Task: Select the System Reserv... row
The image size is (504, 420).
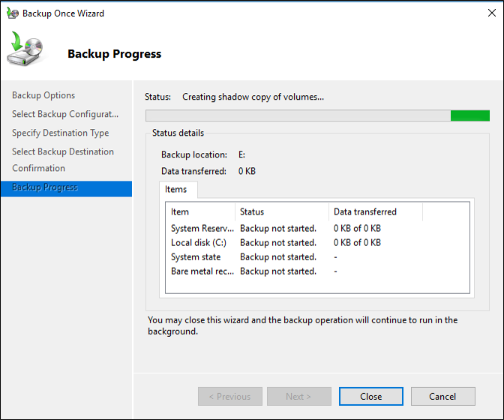Action: click(317, 228)
